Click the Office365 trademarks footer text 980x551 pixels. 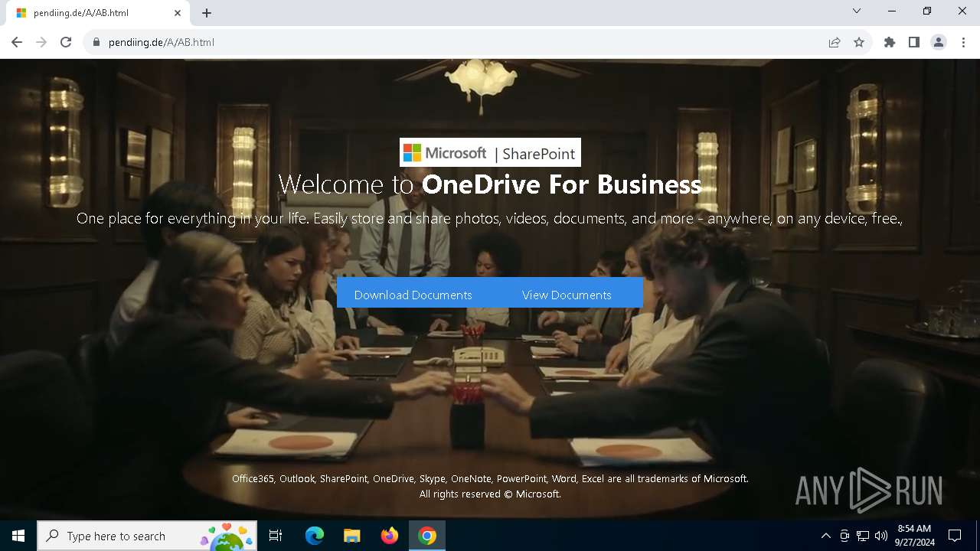pyautogui.click(x=490, y=478)
